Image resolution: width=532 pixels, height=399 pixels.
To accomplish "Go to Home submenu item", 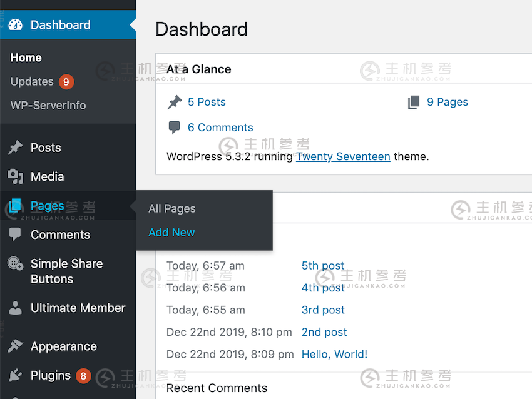I will coord(26,58).
